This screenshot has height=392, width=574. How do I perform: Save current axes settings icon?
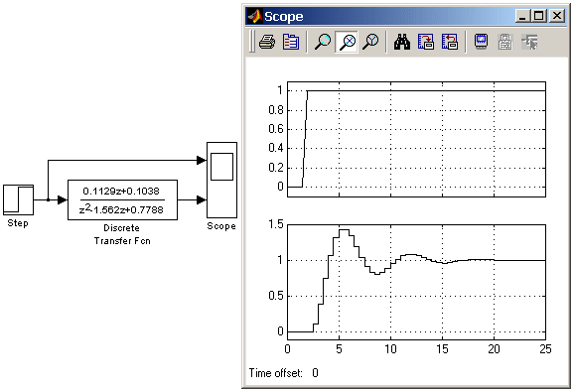click(x=426, y=42)
